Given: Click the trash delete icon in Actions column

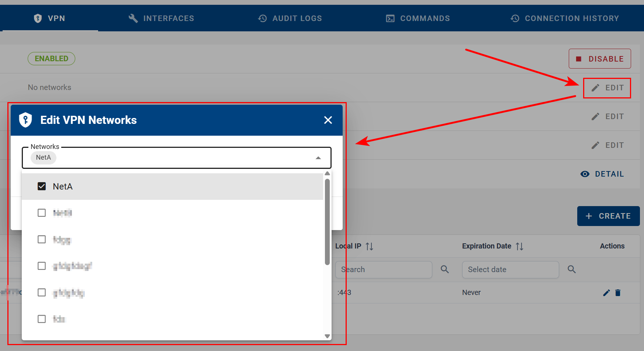Looking at the screenshot, I should point(618,293).
